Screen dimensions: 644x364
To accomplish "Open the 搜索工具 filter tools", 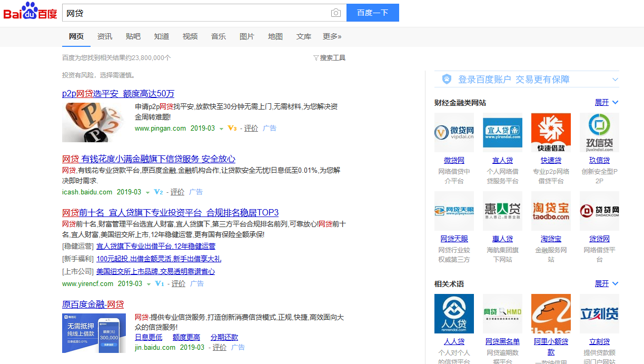I will click(330, 58).
